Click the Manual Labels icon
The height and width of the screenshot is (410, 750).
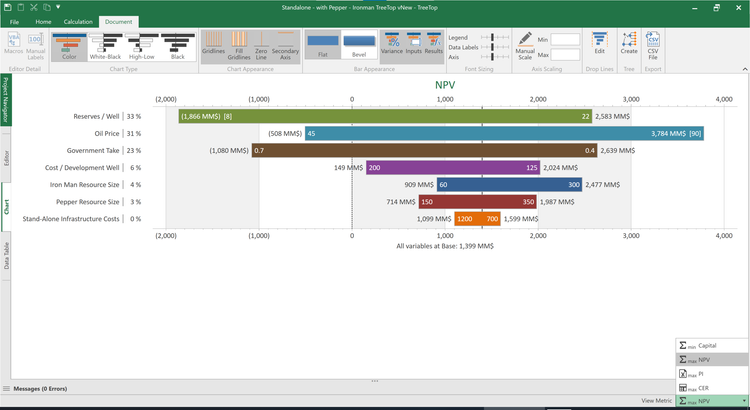point(35,46)
